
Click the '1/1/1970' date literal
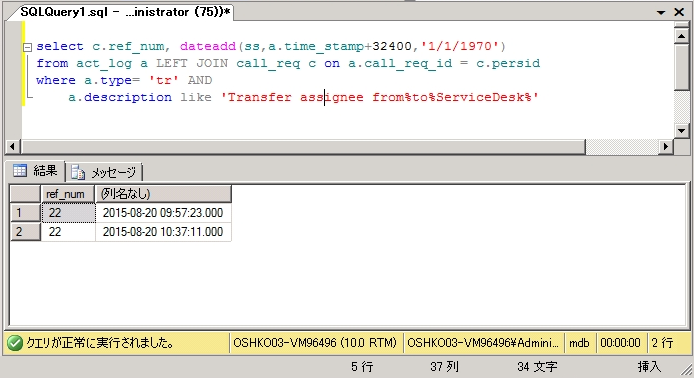pyautogui.click(x=460, y=46)
